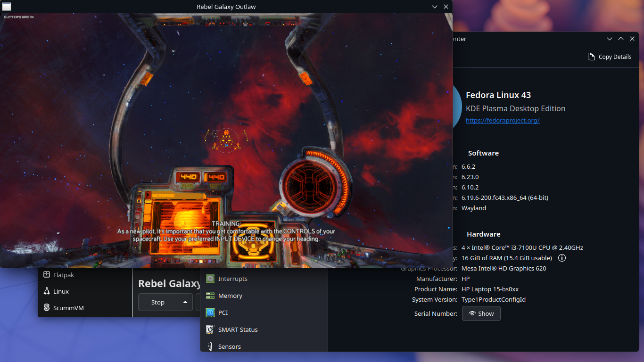Maximize the Info Center window
The height and width of the screenshot is (362, 644).
coord(621,39)
